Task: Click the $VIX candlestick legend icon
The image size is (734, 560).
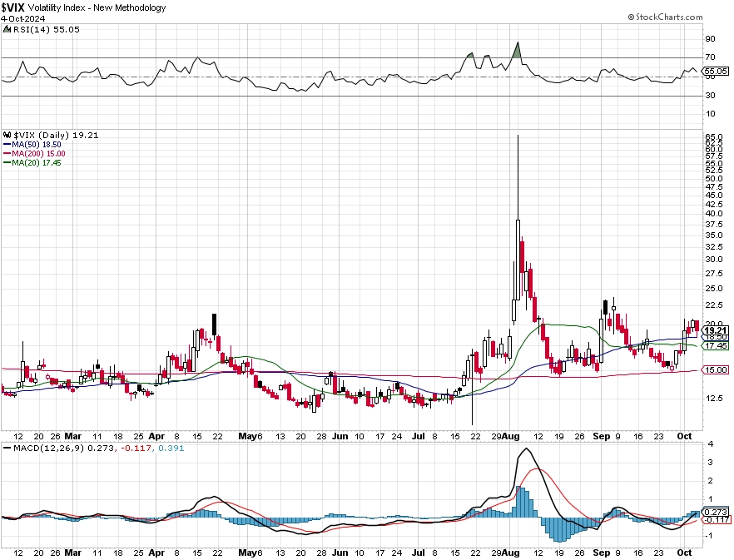Action: point(7,136)
